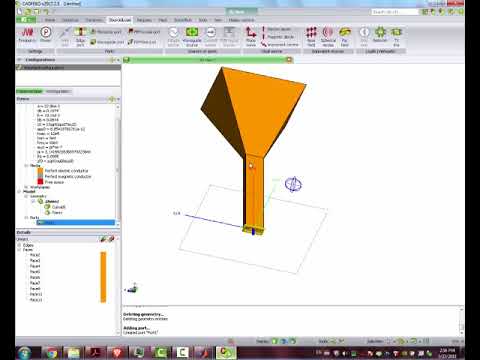Add a FEM modal source
Screen dimensions: 480x360
(229, 36)
